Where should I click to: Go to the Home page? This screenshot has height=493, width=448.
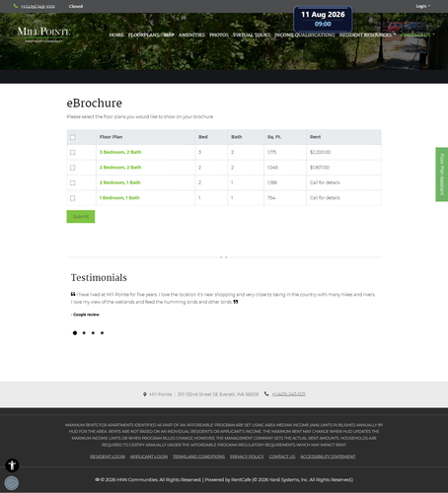[116, 35]
